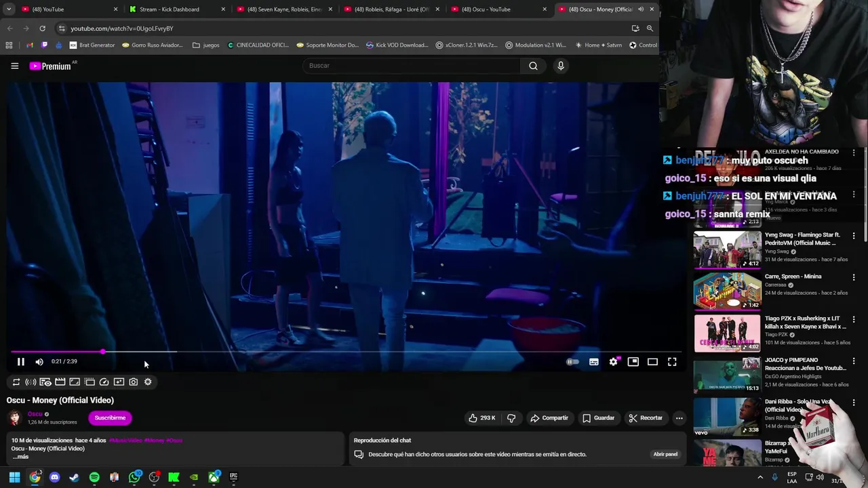Click the sparkle video filters icon
The image size is (868, 488).
(x=119, y=382)
